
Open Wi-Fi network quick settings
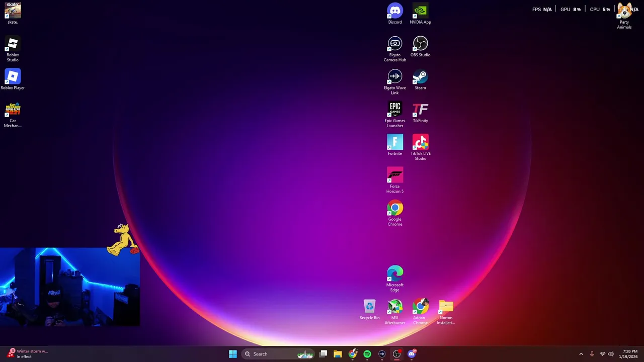[602, 354]
